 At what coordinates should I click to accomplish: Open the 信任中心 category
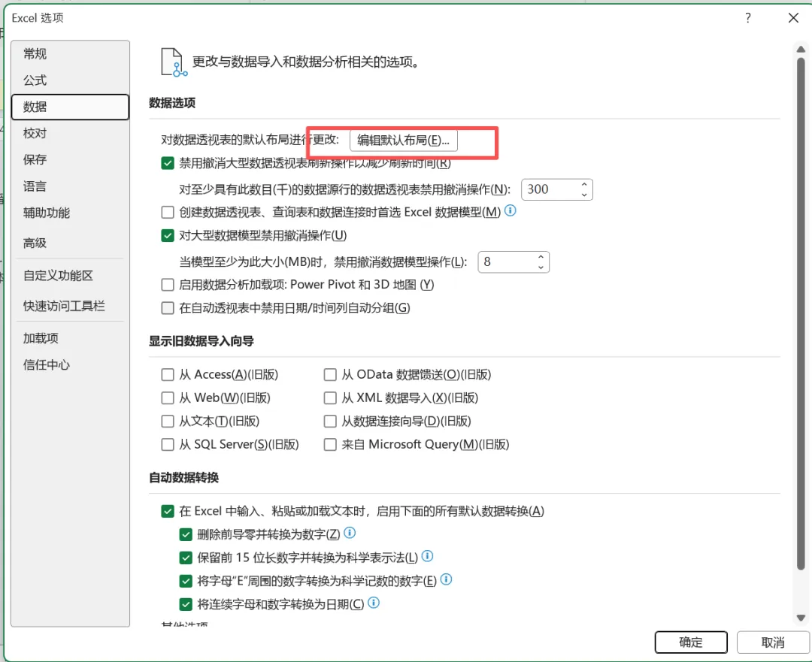[x=70, y=365]
